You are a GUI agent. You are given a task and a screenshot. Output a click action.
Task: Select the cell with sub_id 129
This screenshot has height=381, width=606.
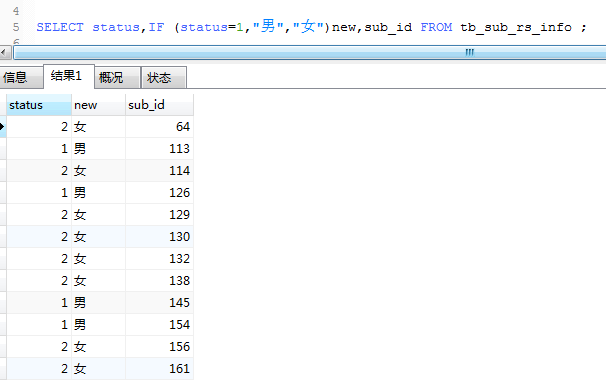point(159,215)
